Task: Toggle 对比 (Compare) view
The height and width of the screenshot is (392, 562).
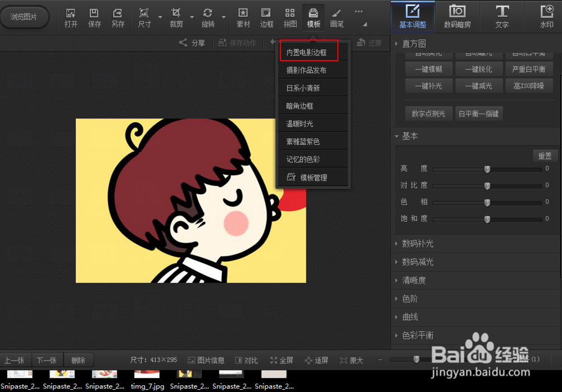Action: pos(247,360)
